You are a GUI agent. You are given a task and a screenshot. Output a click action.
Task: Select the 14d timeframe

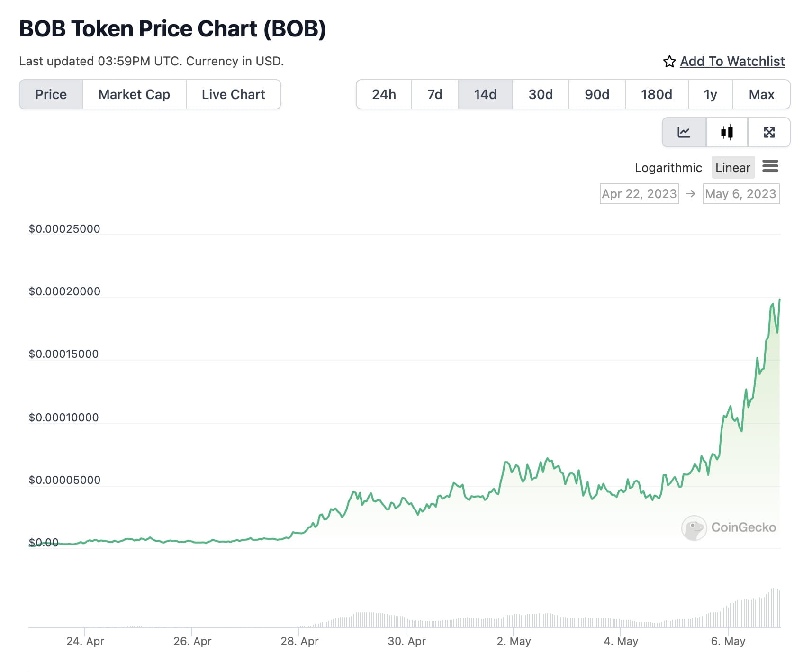[485, 94]
